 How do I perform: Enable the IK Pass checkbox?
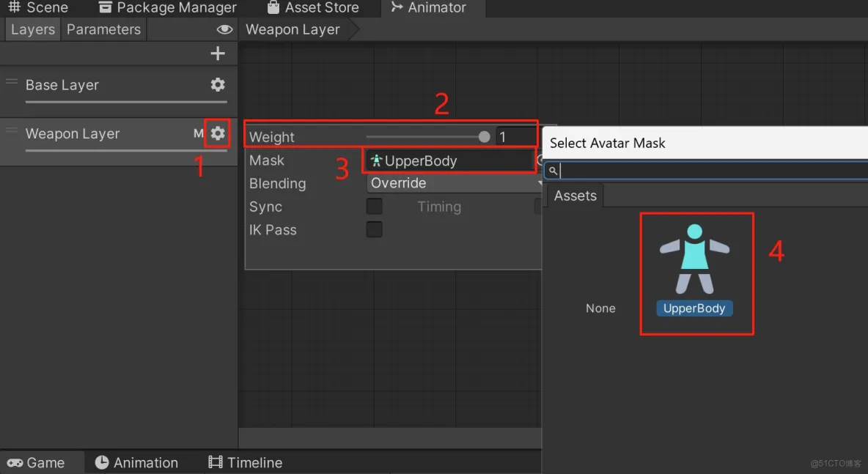click(374, 229)
